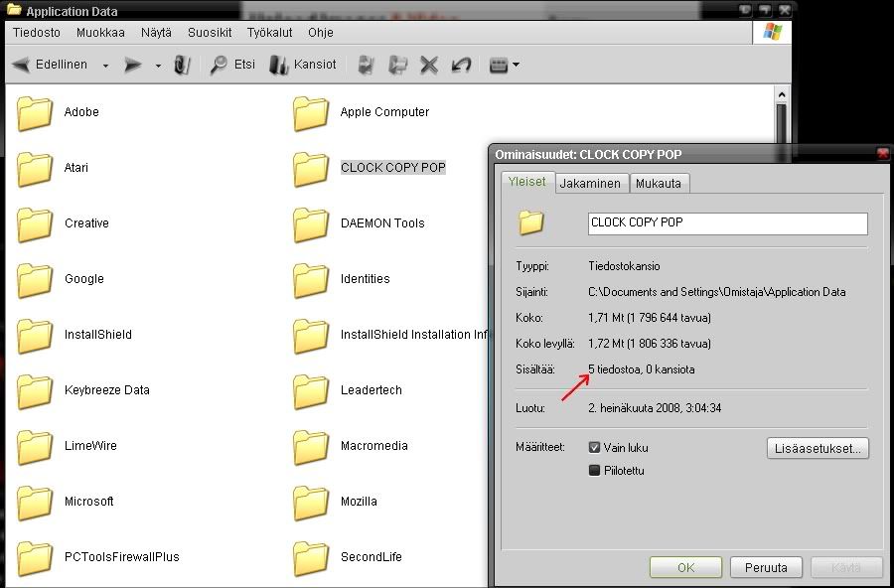Select the Leadertech folder label
894x588 pixels.
click(x=372, y=390)
